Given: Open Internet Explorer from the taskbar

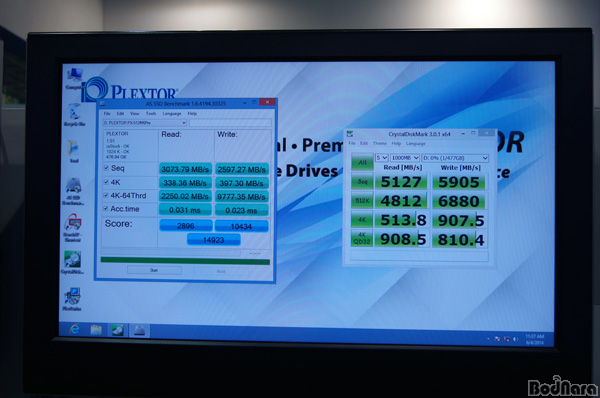Looking at the screenshot, I should (74, 329).
